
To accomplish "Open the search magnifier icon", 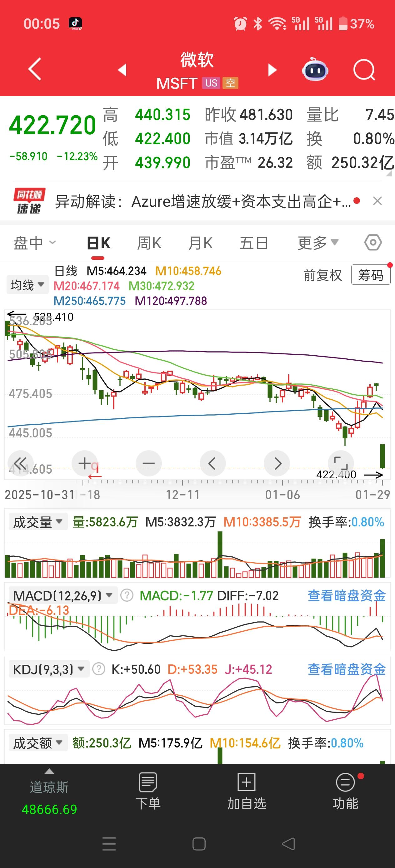I will click(x=364, y=70).
